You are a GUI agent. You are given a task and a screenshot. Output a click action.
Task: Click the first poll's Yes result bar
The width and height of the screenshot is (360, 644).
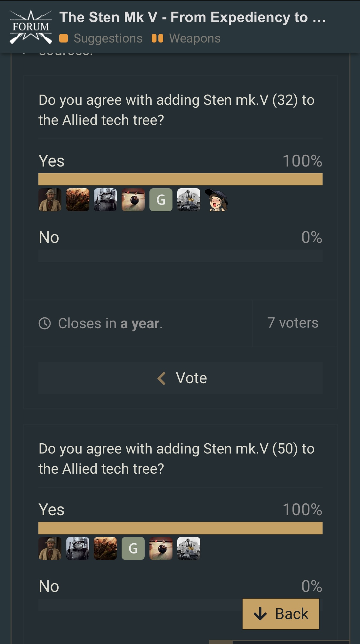[180, 179]
